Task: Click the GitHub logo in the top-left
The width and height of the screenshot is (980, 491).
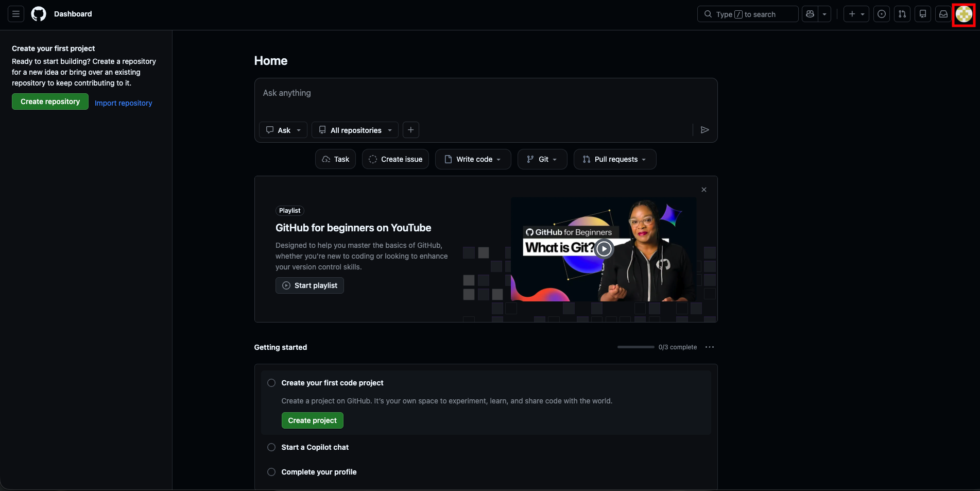Action: [38, 14]
